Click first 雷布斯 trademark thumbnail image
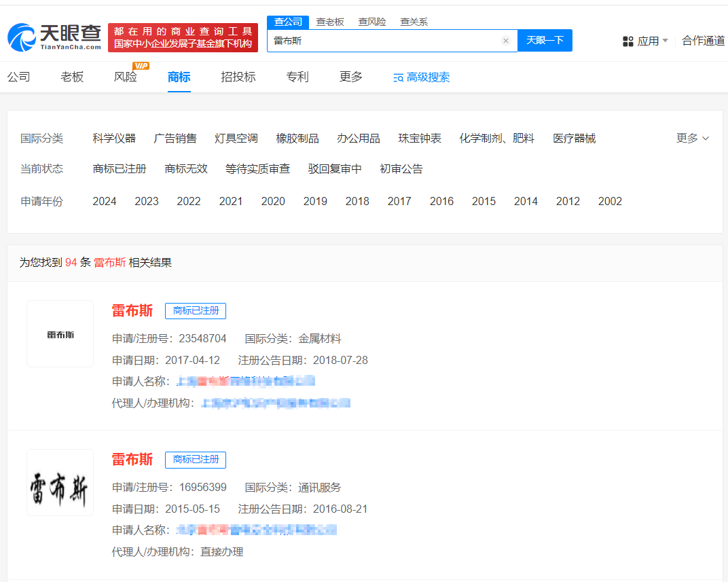This screenshot has height=582, width=728. [x=60, y=333]
